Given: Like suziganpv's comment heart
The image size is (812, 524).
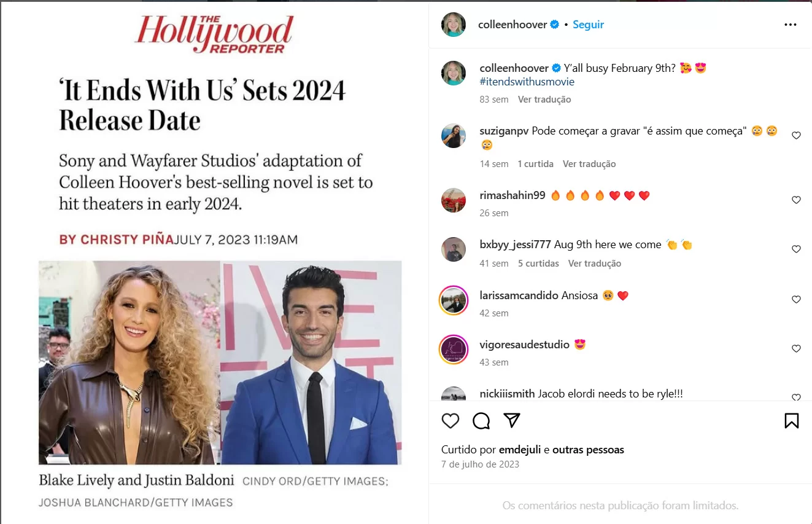Looking at the screenshot, I should click(x=796, y=136).
